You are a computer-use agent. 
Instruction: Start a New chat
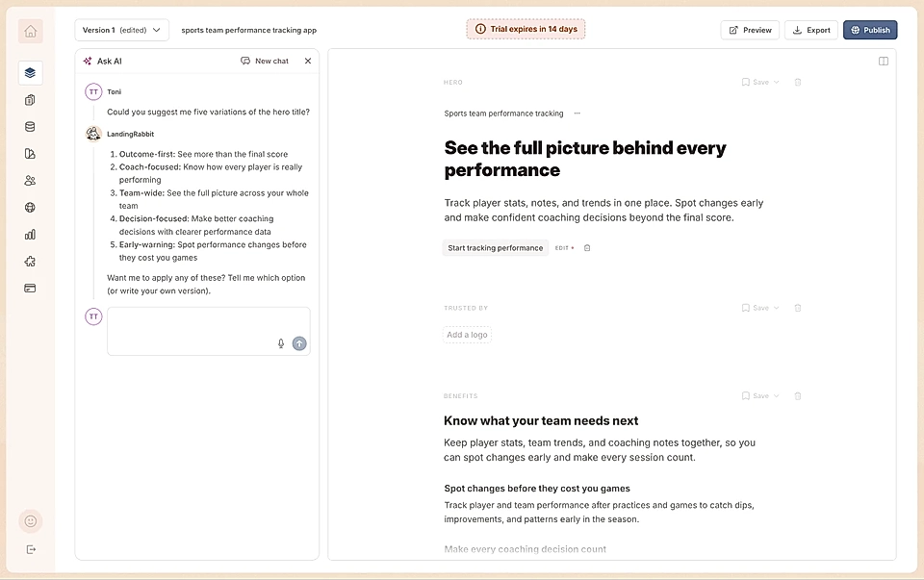pyautogui.click(x=265, y=61)
